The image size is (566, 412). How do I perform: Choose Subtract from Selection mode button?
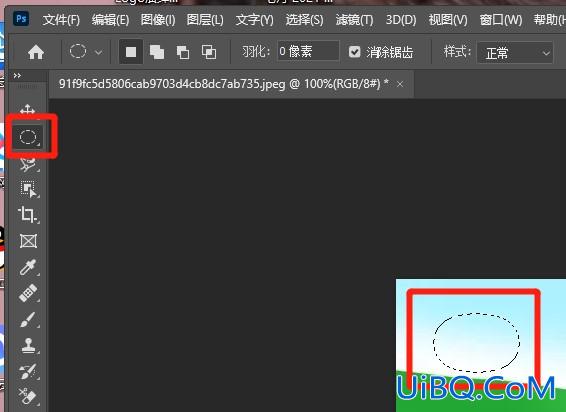[x=183, y=53]
